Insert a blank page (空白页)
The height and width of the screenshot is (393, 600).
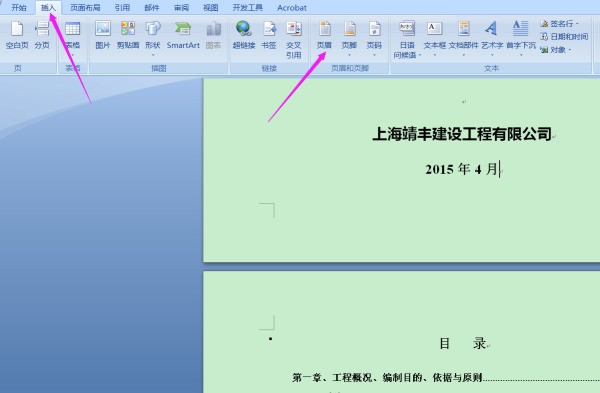click(17, 35)
